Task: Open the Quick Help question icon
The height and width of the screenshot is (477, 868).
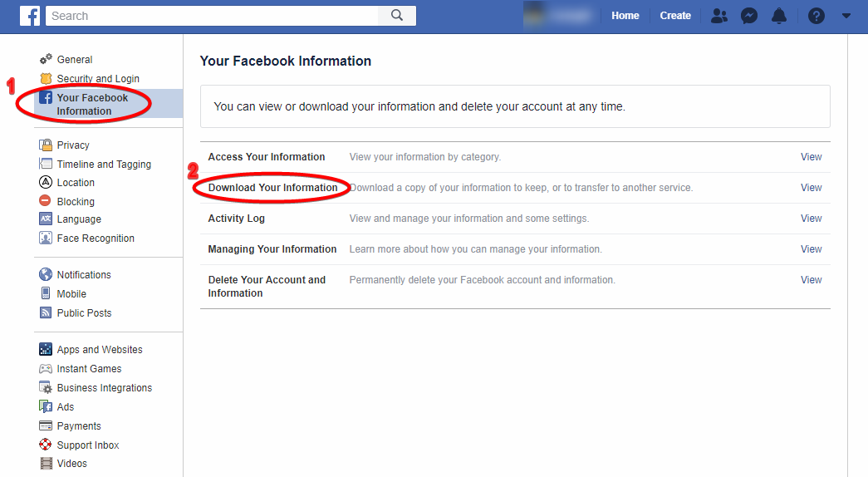Action: pos(817,16)
